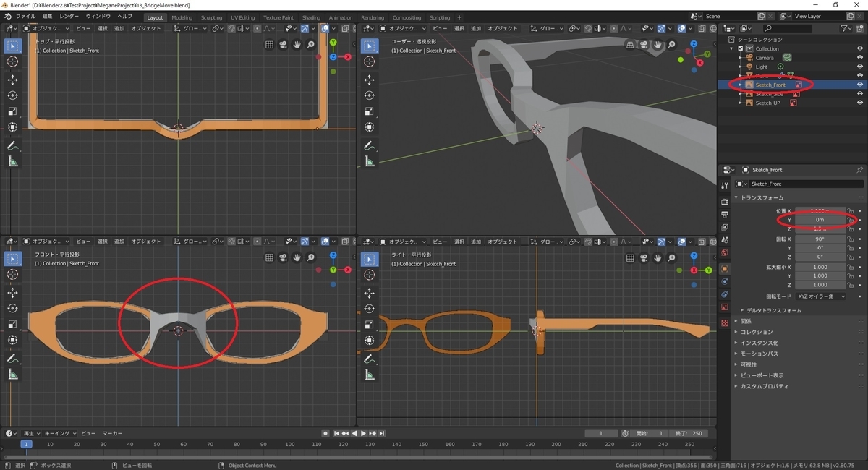Click the add workspace plus tab
Viewport: 868px width, 470px height.
(458, 17)
